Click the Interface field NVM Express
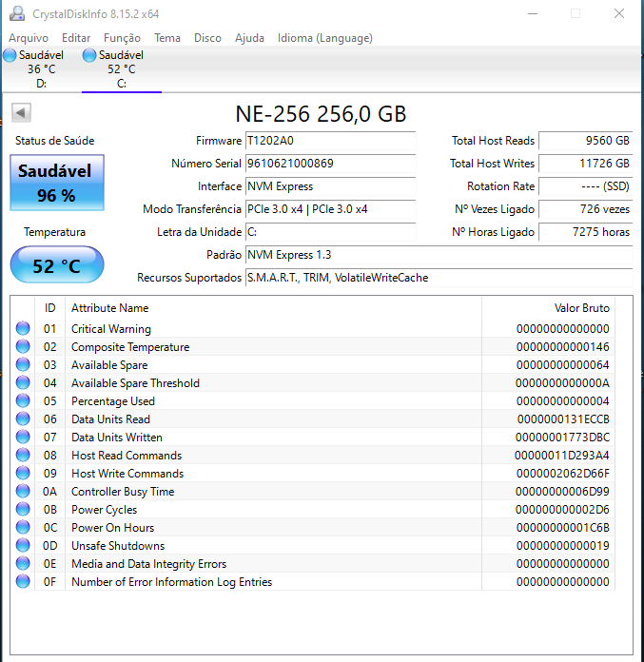The height and width of the screenshot is (662, 644). click(x=331, y=186)
